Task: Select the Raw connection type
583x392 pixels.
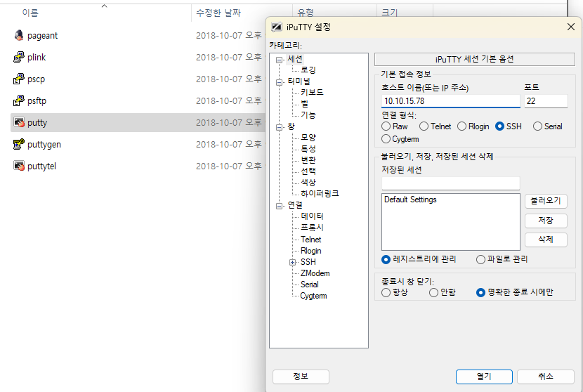Action: 386,126
